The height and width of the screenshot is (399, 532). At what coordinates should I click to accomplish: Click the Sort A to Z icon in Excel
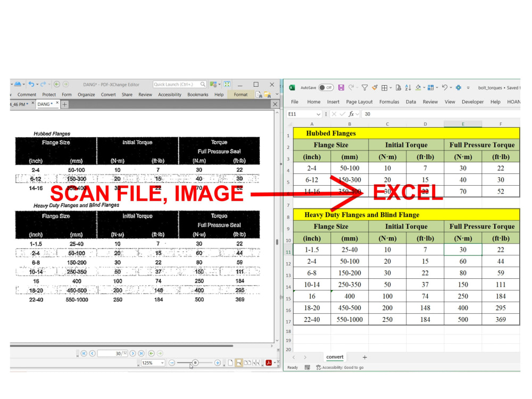408,88
